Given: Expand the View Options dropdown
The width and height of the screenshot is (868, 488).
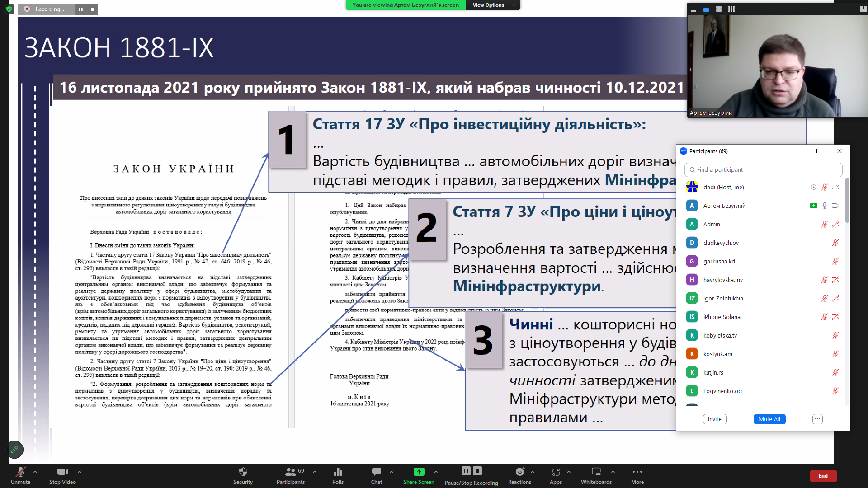Looking at the screenshot, I should pos(493,5).
